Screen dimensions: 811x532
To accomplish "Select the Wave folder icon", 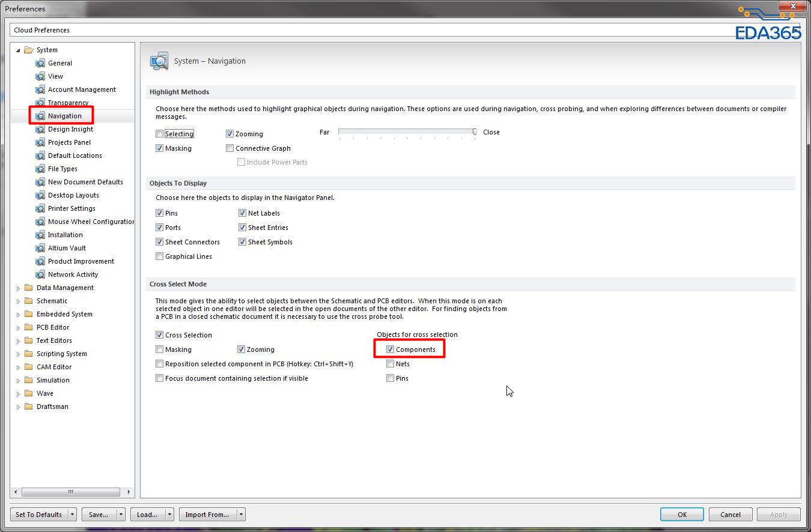I will tap(28, 393).
